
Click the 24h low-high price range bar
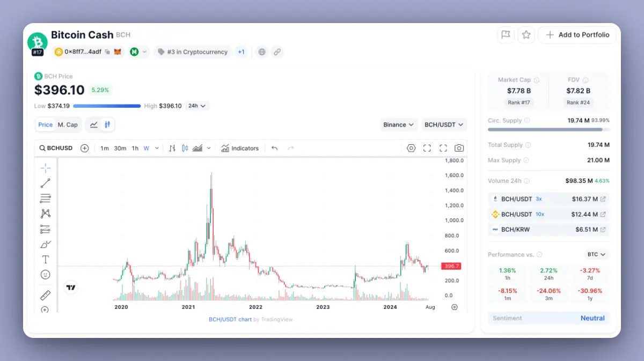(107, 106)
